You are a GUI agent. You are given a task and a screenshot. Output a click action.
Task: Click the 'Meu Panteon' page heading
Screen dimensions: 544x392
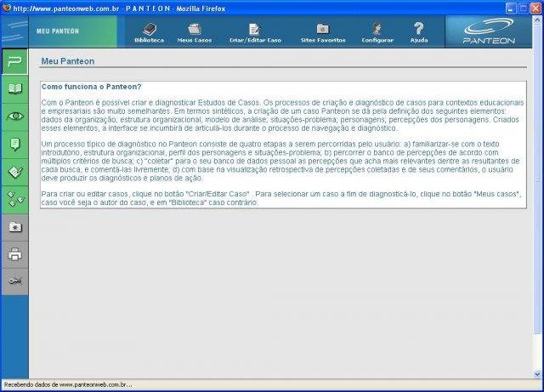click(68, 61)
